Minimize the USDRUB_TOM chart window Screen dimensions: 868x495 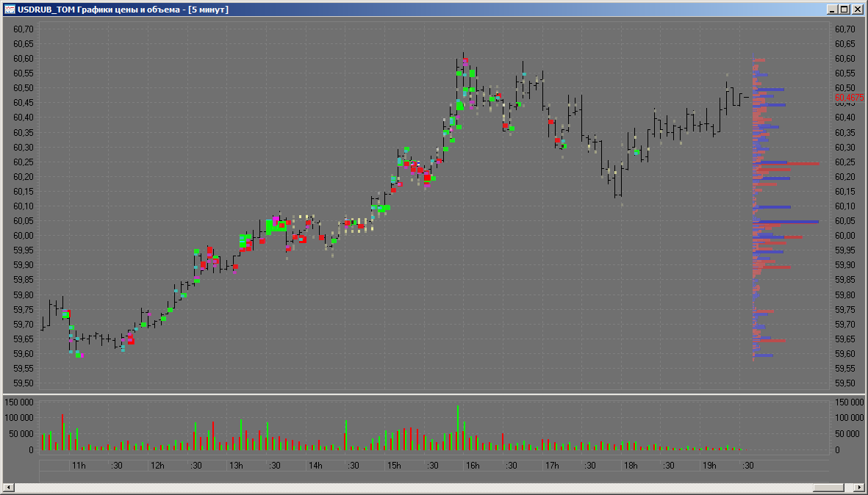click(831, 10)
